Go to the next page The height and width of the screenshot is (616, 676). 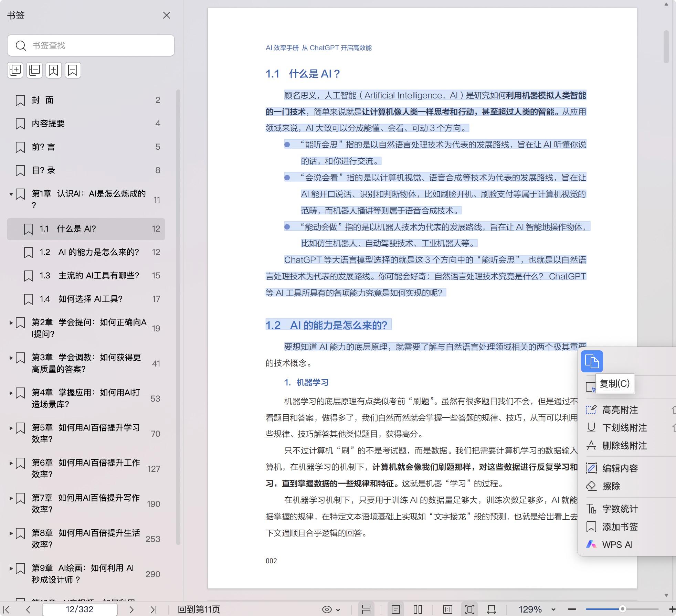131,609
